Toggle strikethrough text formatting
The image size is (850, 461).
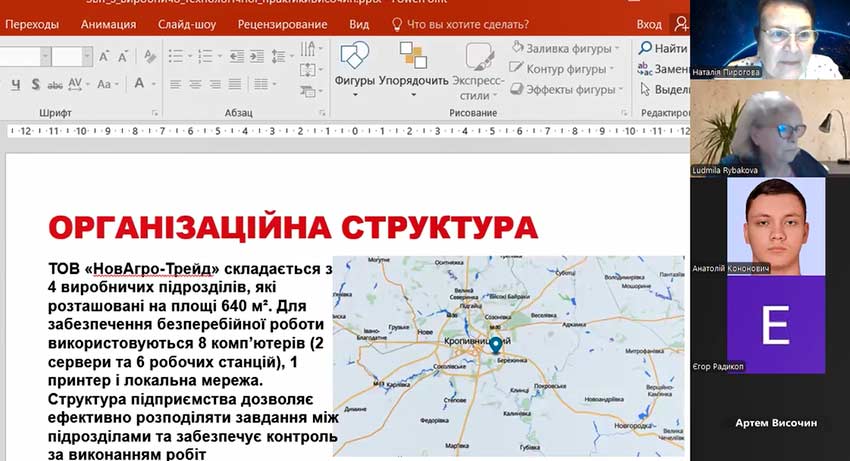point(56,84)
